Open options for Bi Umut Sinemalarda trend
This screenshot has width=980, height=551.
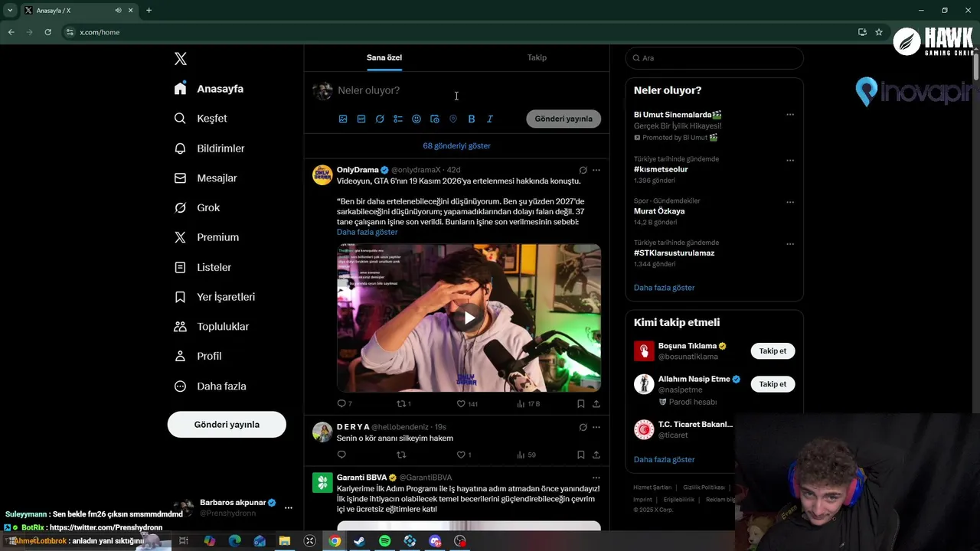790,115
